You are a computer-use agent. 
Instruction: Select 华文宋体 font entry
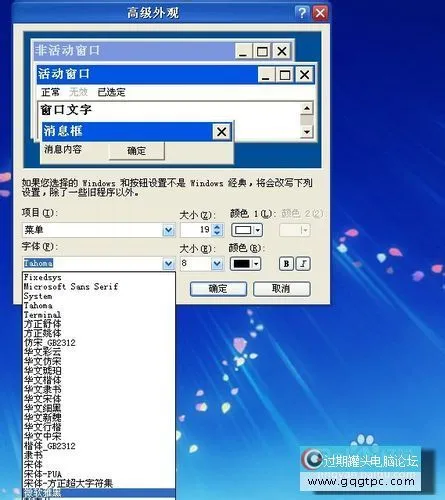coord(99,399)
